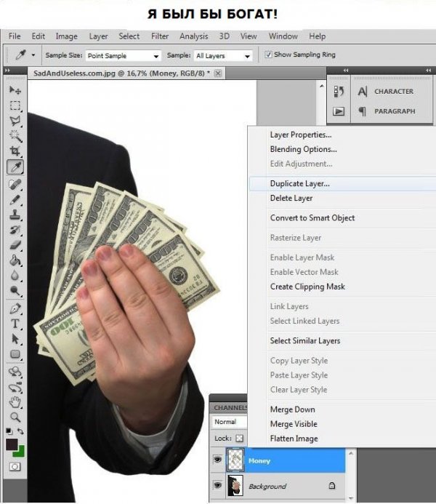Open the Normal blend mode dropdown
Viewport: 436px width, 504px height.
(230, 422)
